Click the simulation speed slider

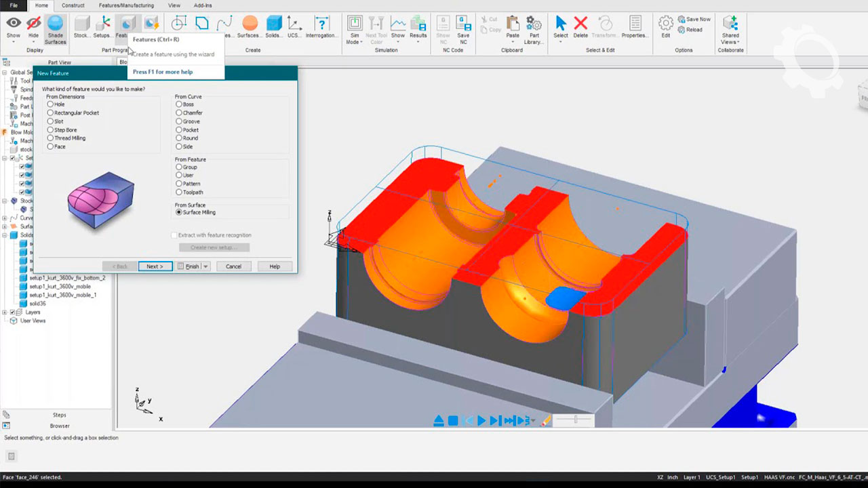(x=575, y=420)
